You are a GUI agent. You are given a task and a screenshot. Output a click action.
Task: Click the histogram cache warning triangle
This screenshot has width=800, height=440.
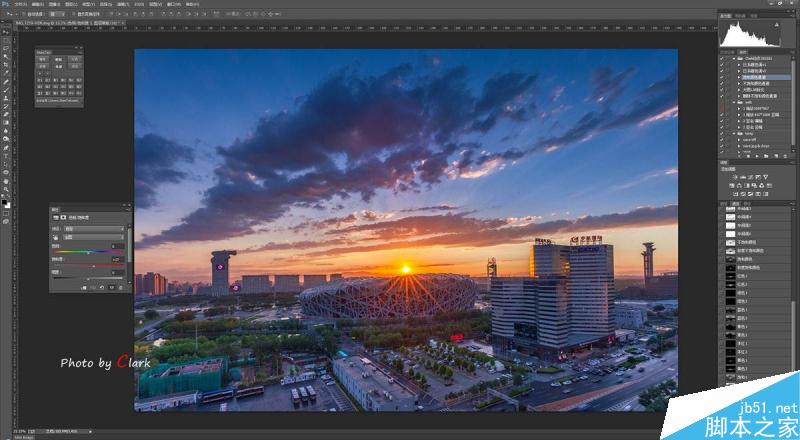[x=776, y=25]
